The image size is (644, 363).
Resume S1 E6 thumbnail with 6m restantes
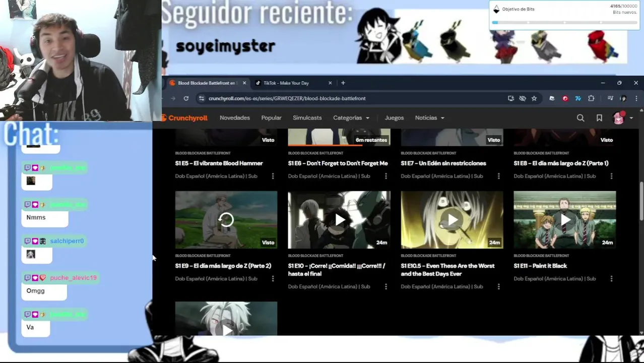point(339,137)
